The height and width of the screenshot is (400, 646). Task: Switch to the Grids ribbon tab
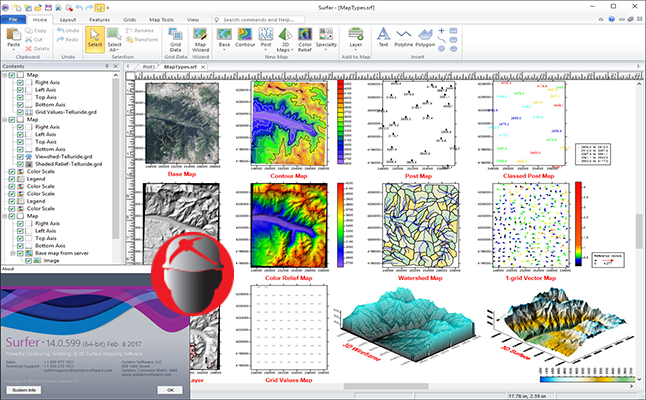(x=129, y=19)
